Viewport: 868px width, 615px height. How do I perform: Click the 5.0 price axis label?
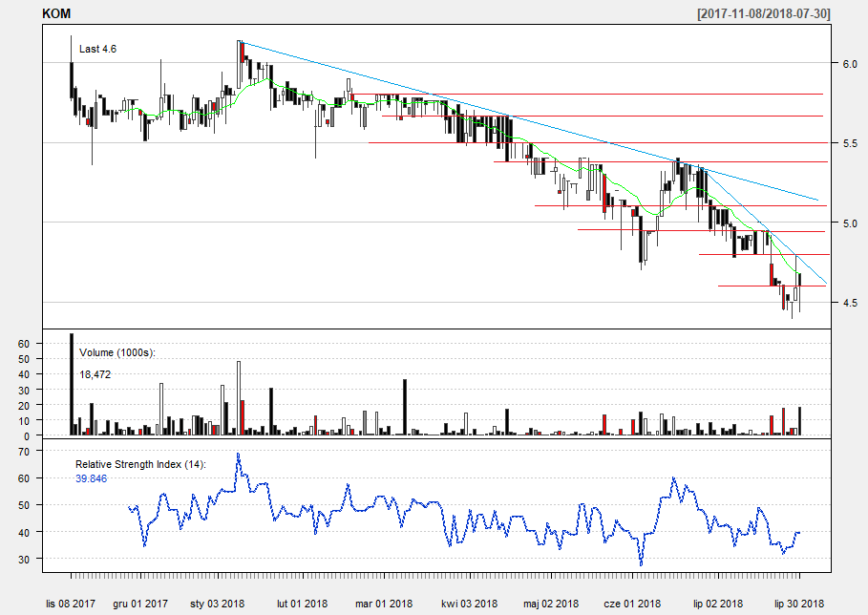[850, 223]
